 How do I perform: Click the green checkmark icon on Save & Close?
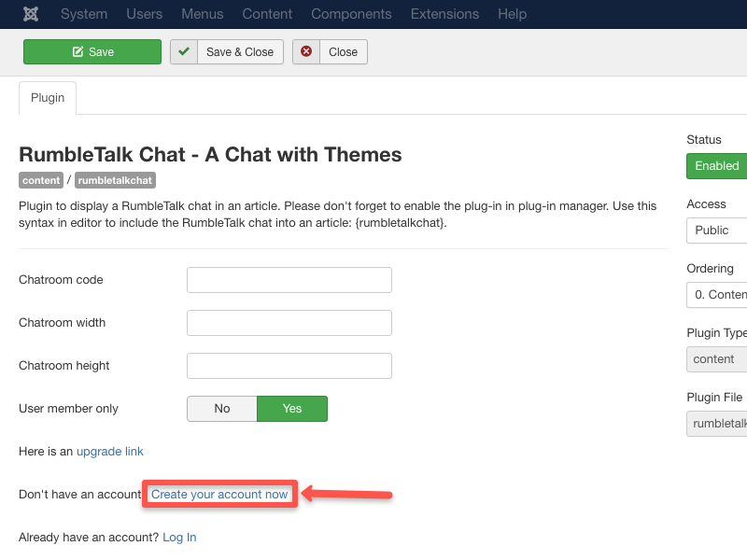[x=184, y=51]
